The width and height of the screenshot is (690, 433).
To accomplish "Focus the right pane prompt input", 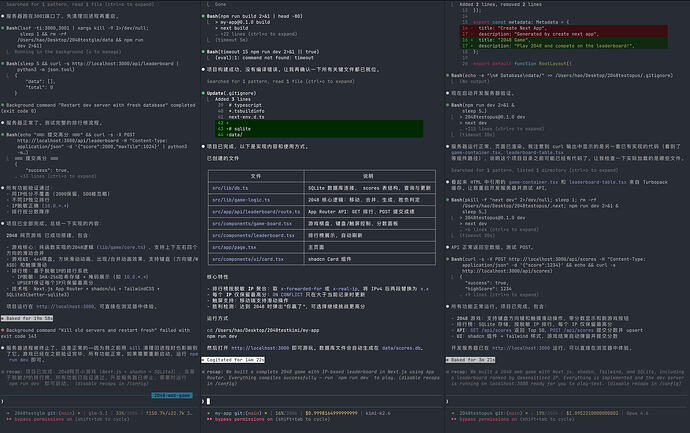I will [568, 401].
